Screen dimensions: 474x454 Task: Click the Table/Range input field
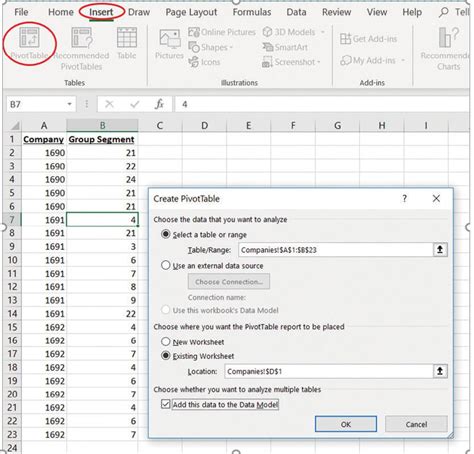tap(336, 250)
